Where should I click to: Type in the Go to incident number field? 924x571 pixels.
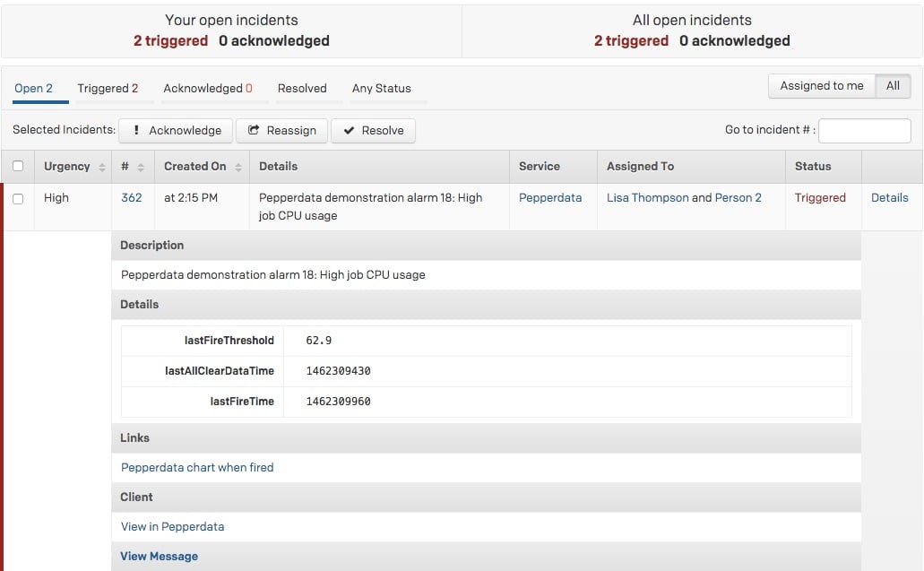[x=864, y=131]
